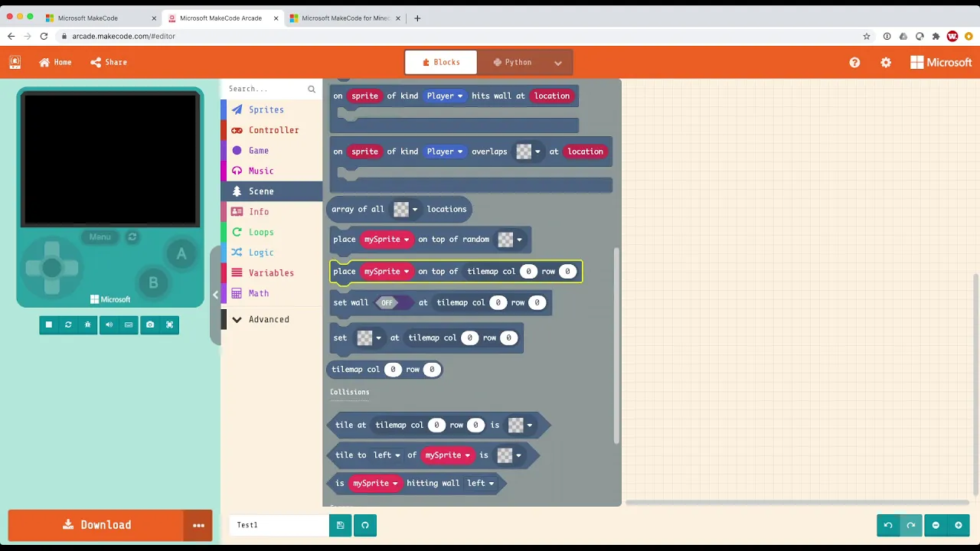The height and width of the screenshot is (551, 980).
Task: Click the A button on the simulator
Action: 181,254
